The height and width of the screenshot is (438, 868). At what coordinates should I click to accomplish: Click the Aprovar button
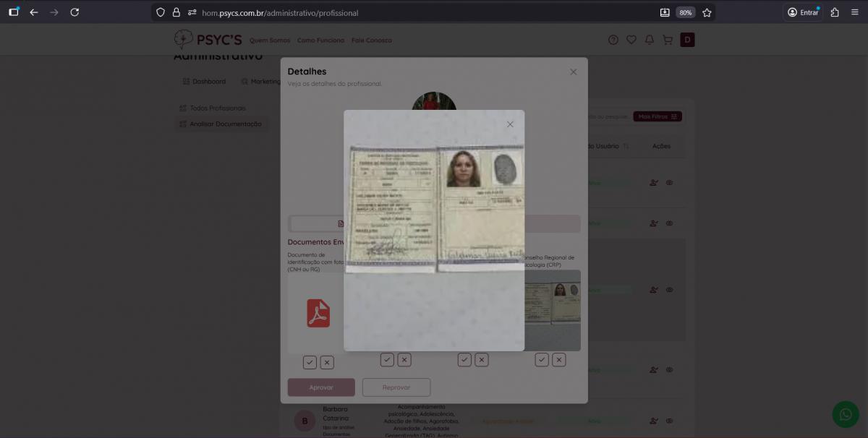pos(321,387)
